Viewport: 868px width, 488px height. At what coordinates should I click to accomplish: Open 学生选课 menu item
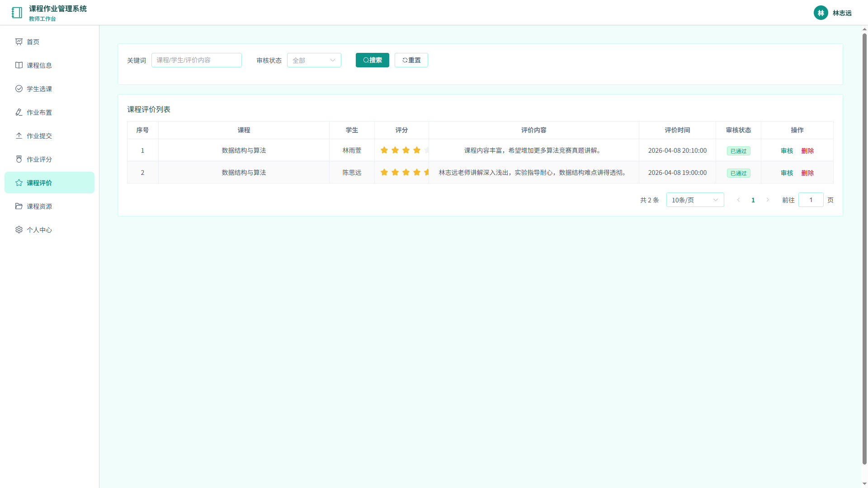coord(50,89)
